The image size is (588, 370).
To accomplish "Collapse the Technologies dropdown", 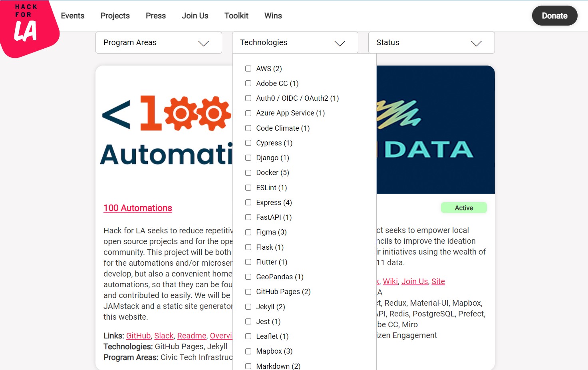I will [x=295, y=42].
